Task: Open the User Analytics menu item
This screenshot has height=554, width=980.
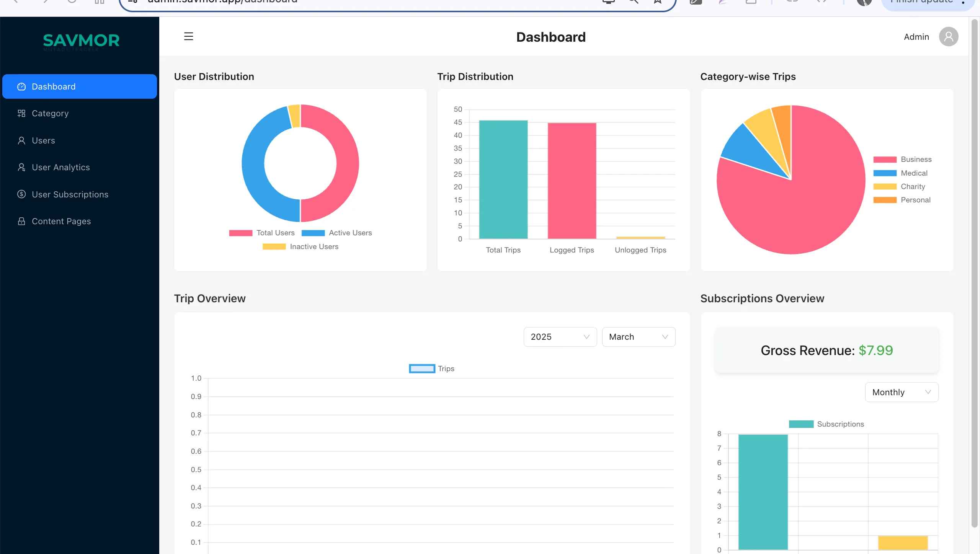Action: click(x=61, y=168)
